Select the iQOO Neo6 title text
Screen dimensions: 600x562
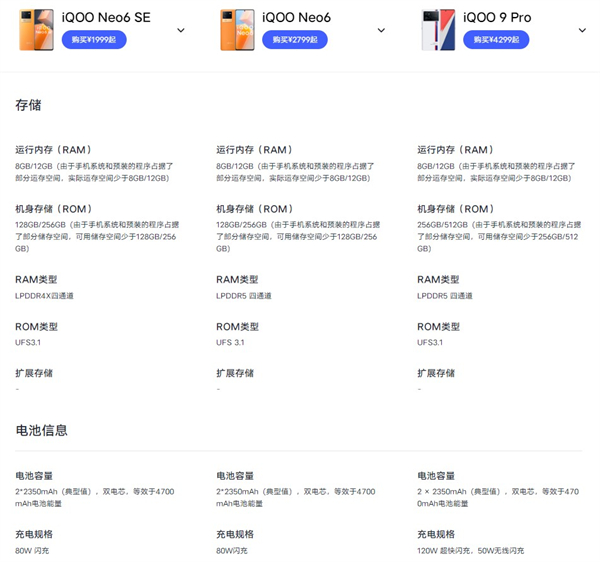point(297,18)
